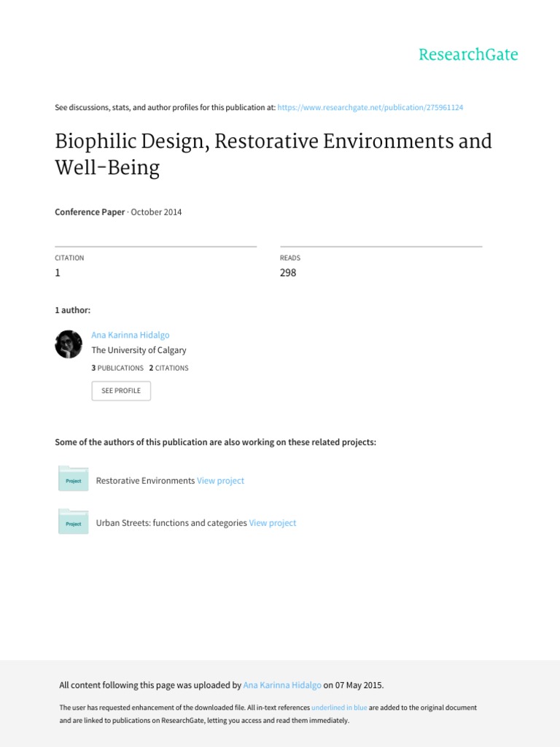Click the Restorative Environments project folder icon
This screenshot has height=747, width=560.
point(73,479)
